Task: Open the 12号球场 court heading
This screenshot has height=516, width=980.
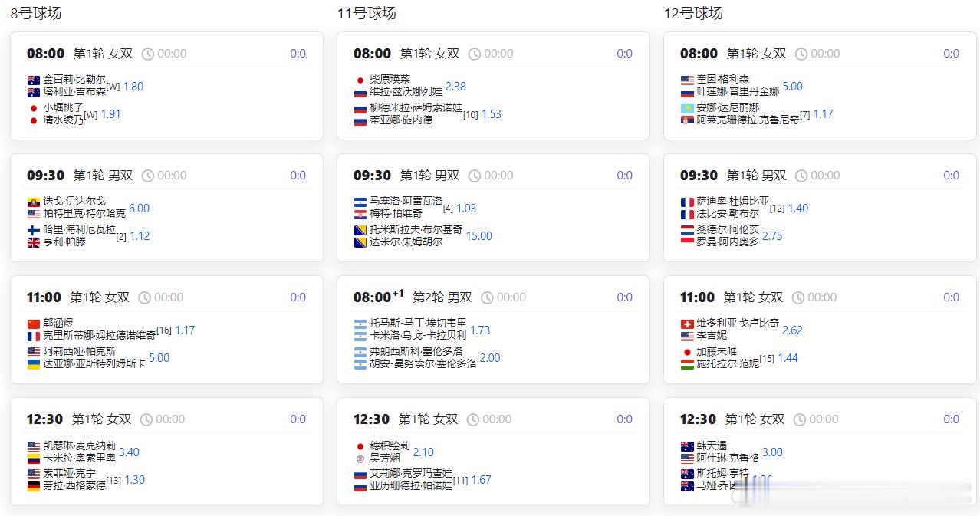Action: [693, 13]
